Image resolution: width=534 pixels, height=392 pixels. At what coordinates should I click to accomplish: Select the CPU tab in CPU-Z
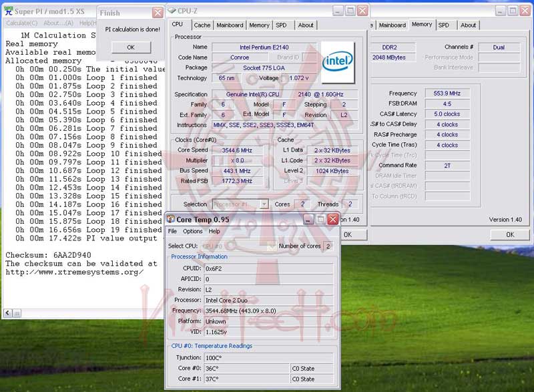[178, 24]
